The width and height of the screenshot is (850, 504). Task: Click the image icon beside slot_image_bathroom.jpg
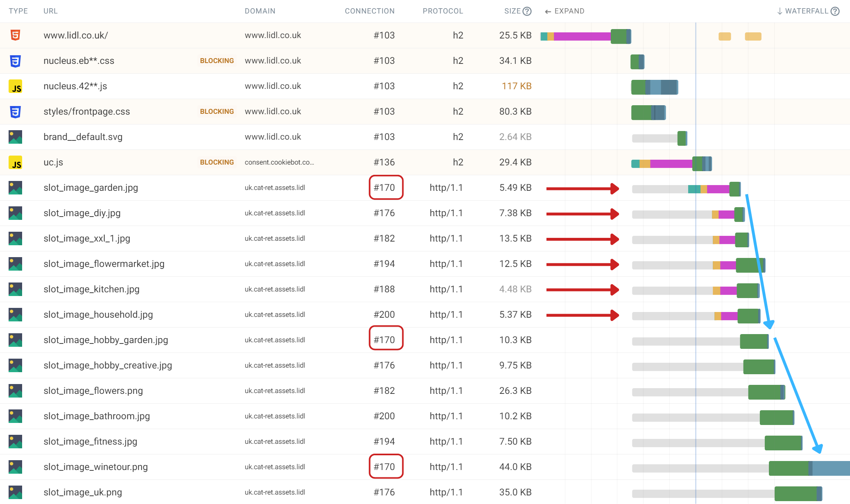16,416
